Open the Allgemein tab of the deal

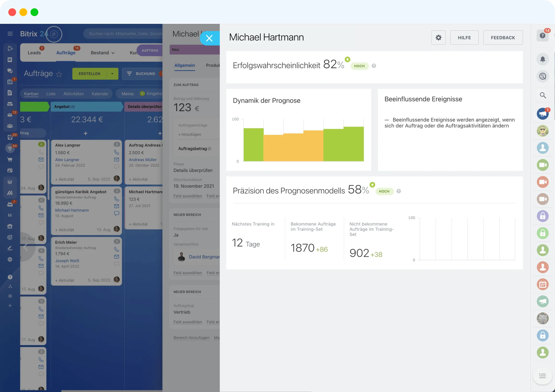tap(185, 65)
